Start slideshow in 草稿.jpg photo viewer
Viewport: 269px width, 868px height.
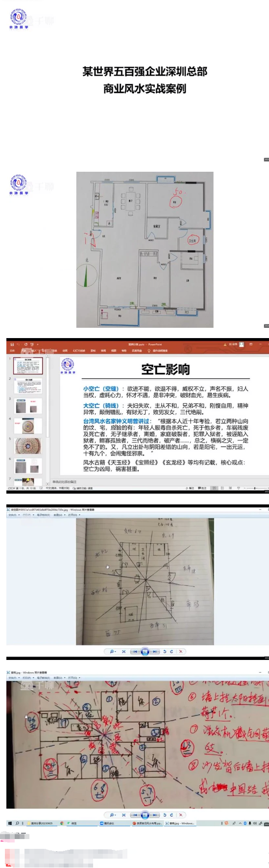[145, 815]
